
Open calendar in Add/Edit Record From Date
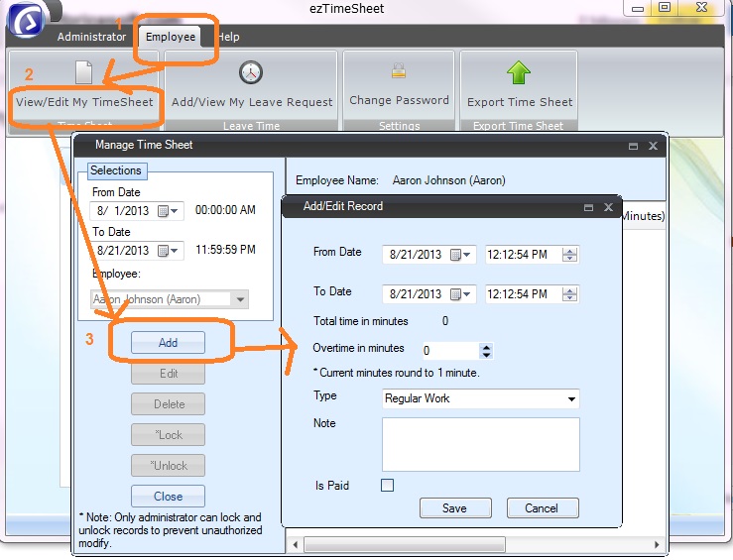point(461,255)
